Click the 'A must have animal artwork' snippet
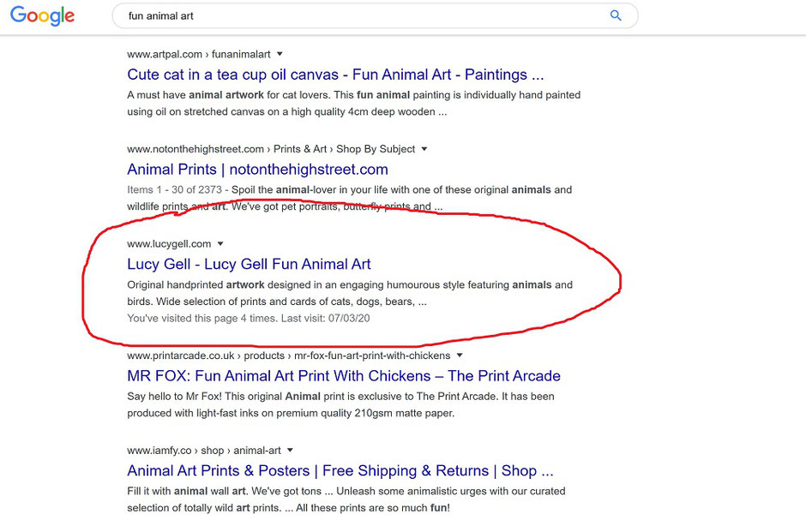 click(353, 103)
